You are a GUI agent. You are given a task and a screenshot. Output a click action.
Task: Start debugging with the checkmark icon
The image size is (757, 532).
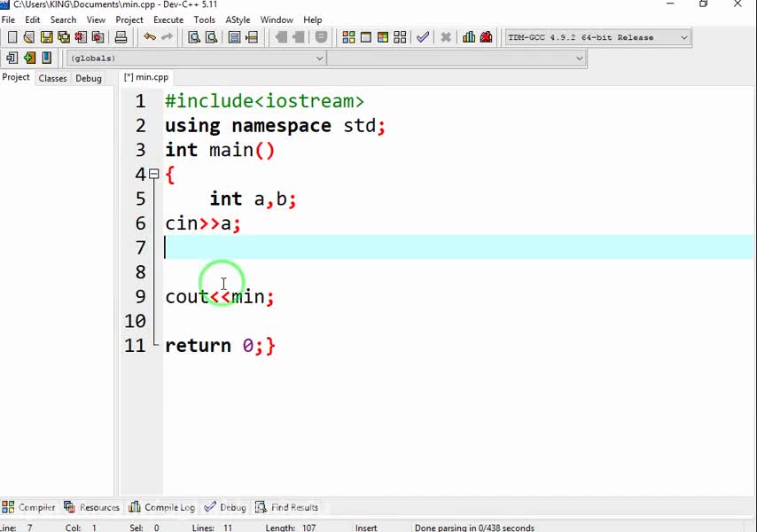click(423, 37)
